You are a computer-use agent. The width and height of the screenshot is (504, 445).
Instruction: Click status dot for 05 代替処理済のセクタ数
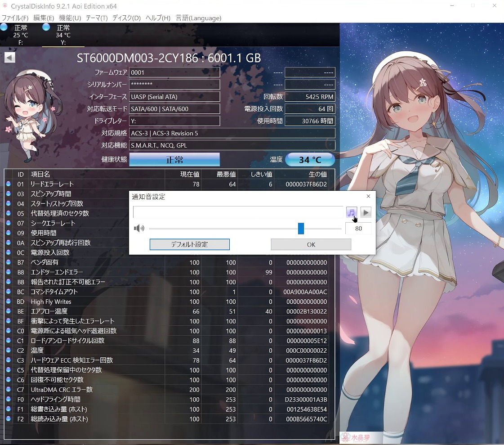(9, 213)
